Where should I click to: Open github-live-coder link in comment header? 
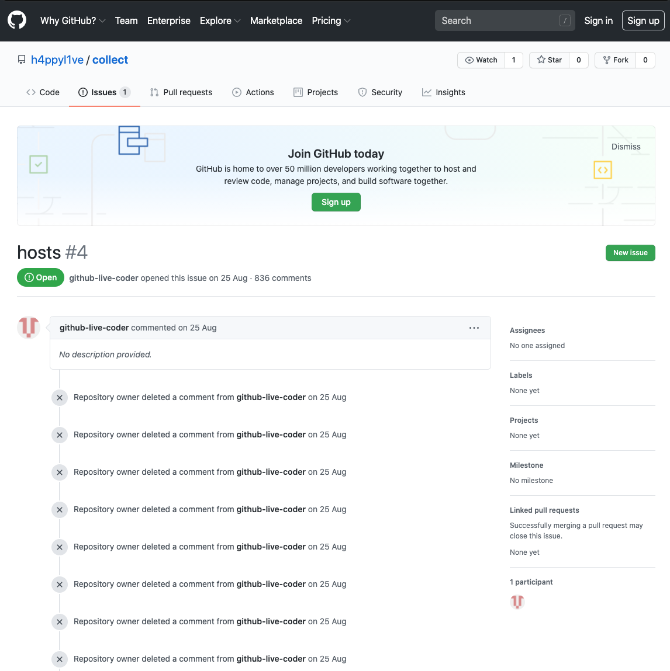[x=94, y=328]
